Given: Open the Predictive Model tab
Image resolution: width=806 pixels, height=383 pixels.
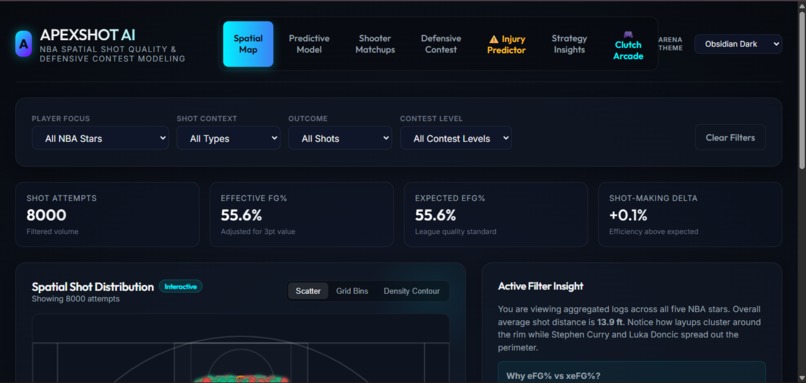Looking at the screenshot, I should click(309, 44).
